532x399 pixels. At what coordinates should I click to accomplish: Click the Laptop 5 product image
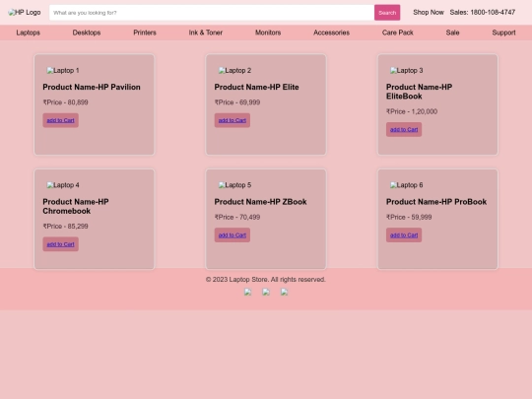(x=234, y=185)
